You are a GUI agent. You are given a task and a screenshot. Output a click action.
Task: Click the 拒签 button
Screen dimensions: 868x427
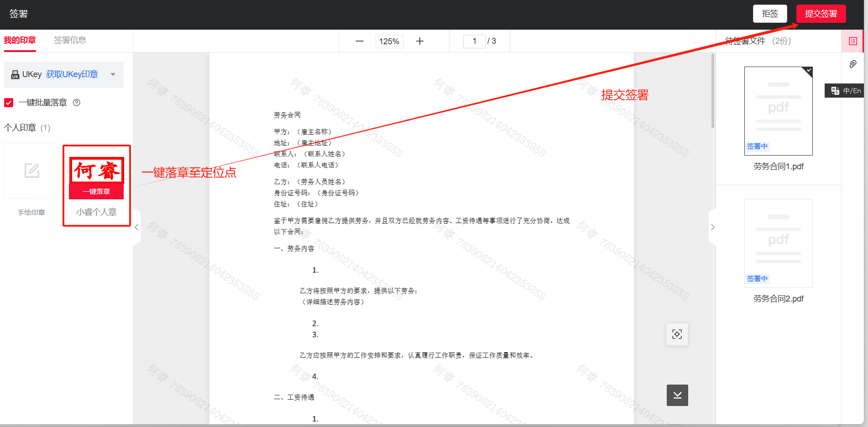pos(770,14)
